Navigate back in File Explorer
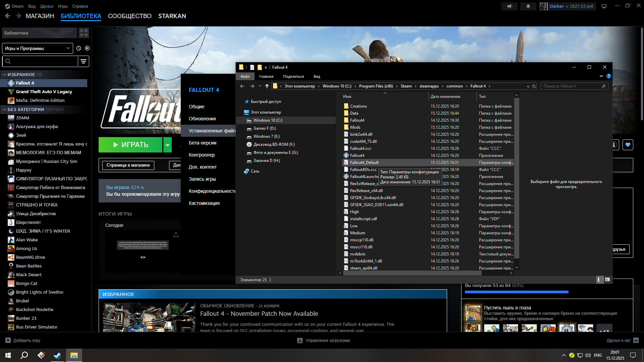The height and width of the screenshot is (362, 644). pyautogui.click(x=242, y=86)
